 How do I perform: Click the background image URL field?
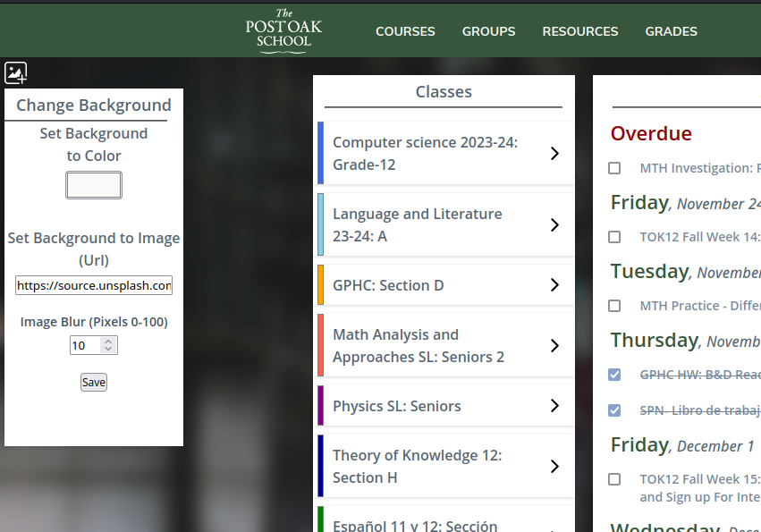click(x=94, y=285)
